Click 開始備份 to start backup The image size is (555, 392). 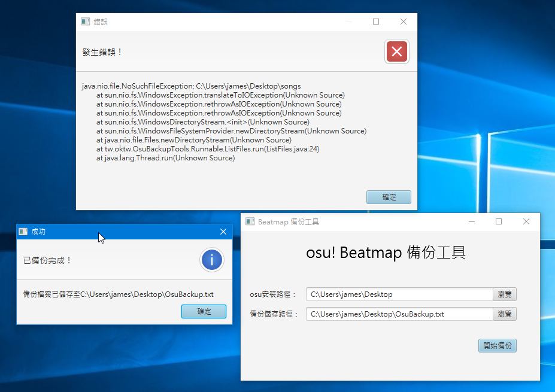[498, 345]
